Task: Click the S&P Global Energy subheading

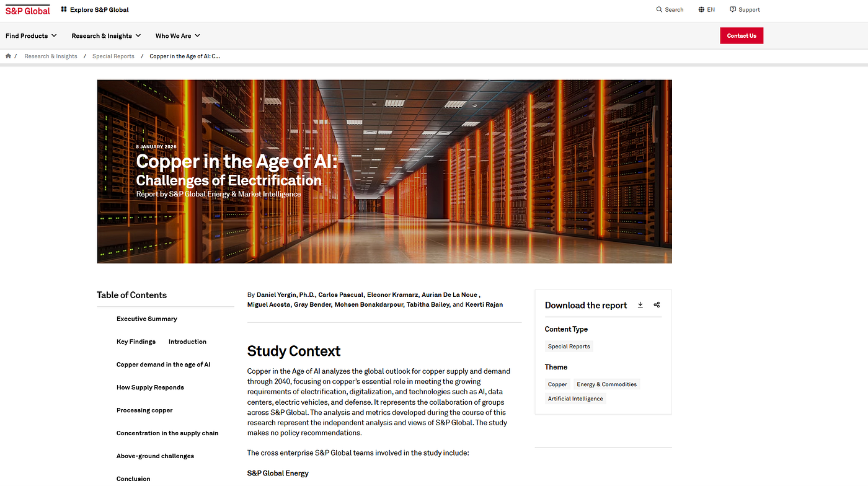Action: pyautogui.click(x=278, y=474)
